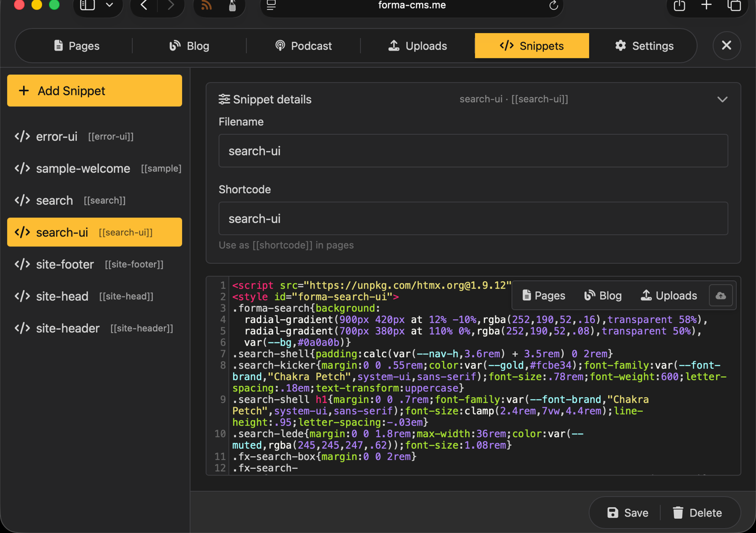Open the Pages tab
Viewport: 756px width, 533px height.
[x=76, y=46]
